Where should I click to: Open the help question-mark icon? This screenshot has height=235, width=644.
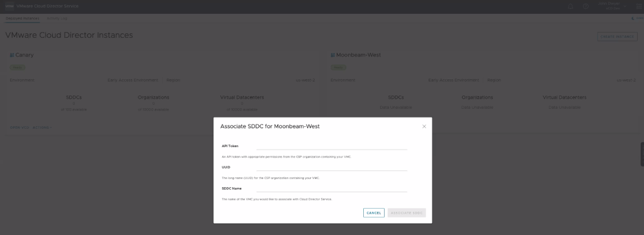click(585, 6)
